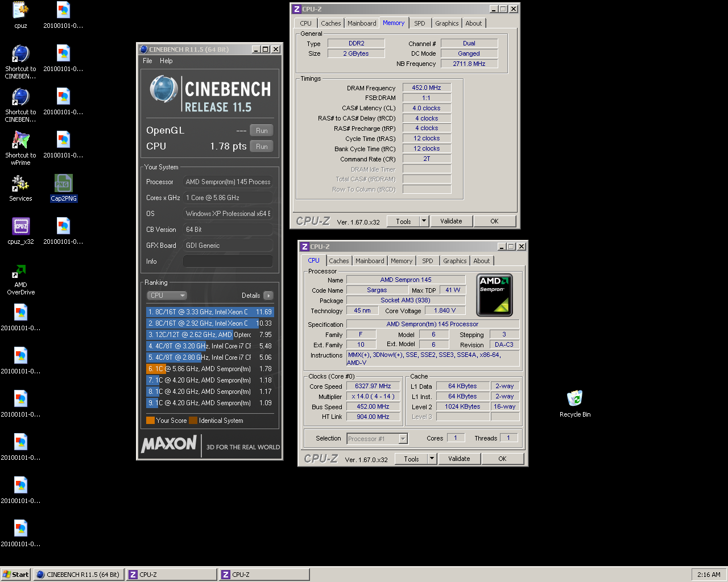Open About tab in lower CPU-Z window

(482, 261)
